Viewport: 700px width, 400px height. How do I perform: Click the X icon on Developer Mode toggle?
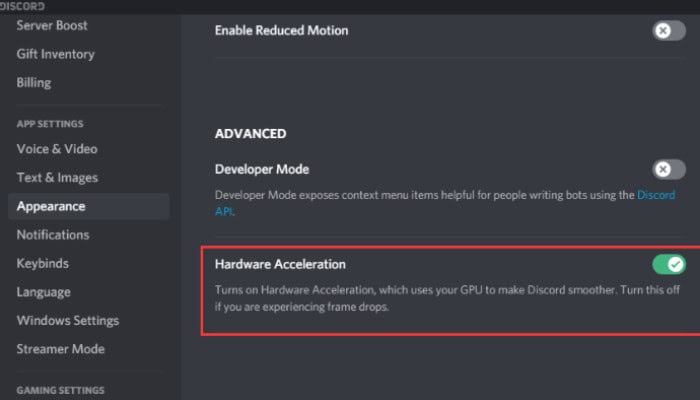pos(663,169)
